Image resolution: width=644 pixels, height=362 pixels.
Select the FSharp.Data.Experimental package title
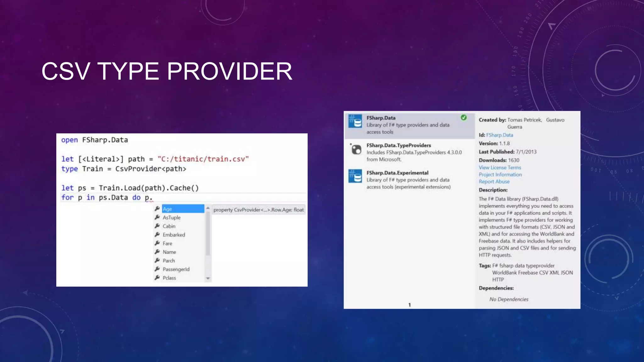[397, 173]
